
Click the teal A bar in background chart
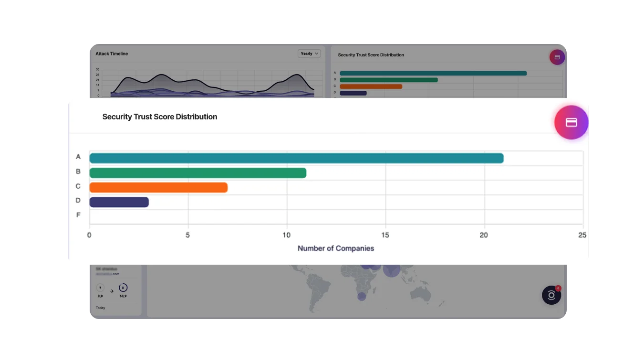433,73
